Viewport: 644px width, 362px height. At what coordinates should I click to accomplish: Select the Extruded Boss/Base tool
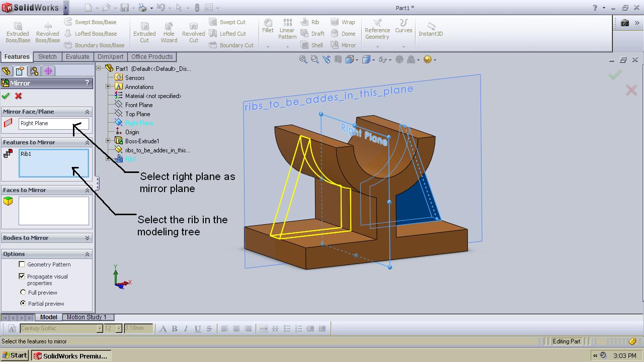[x=18, y=33]
